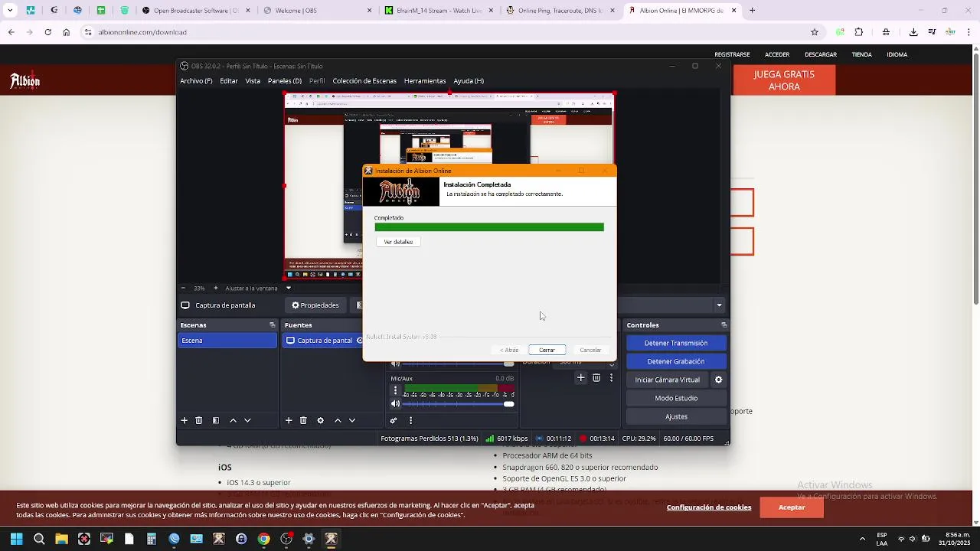Click Aceptar on the cookie banner
Image resolution: width=980 pixels, height=551 pixels.
(x=792, y=507)
